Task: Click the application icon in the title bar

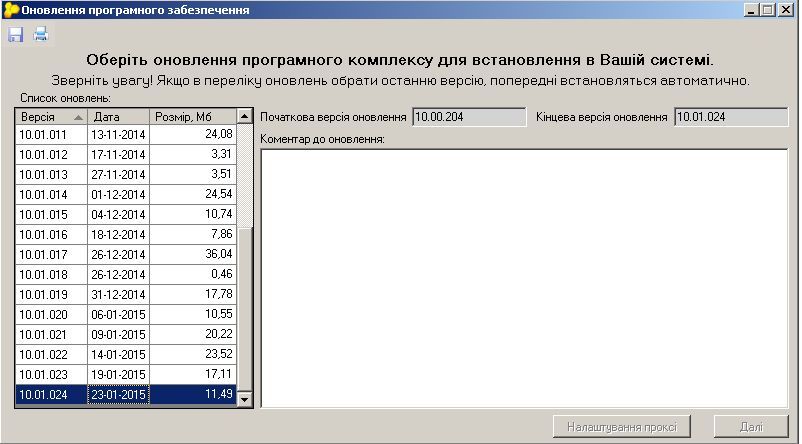Action: (x=11, y=10)
